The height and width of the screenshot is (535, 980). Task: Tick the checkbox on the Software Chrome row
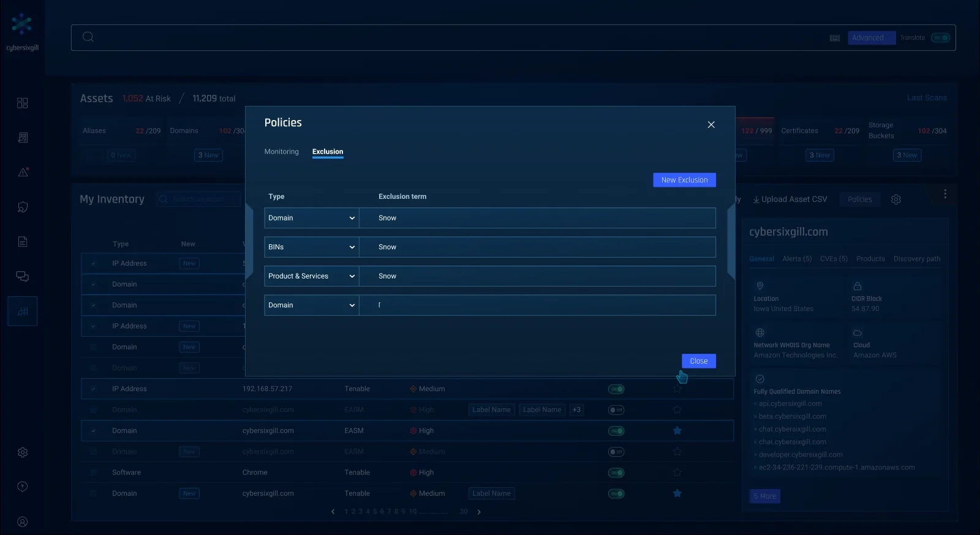pyautogui.click(x=94, y=473)
